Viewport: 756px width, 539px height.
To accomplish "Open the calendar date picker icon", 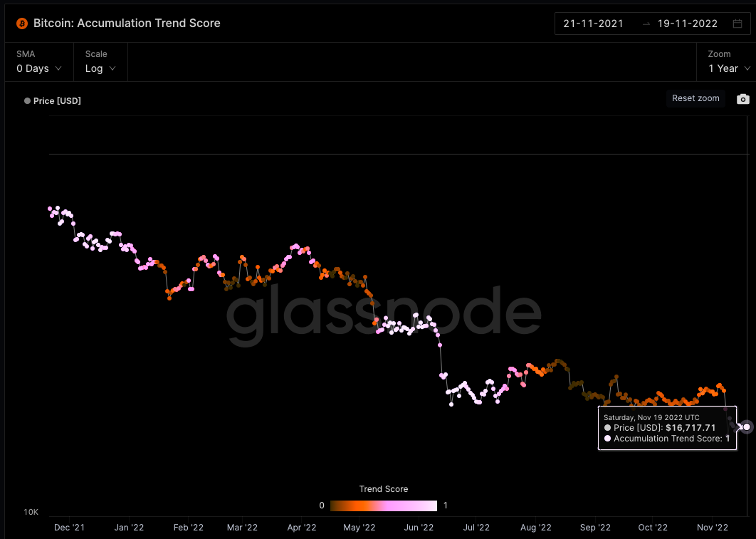I will (737, 23).
